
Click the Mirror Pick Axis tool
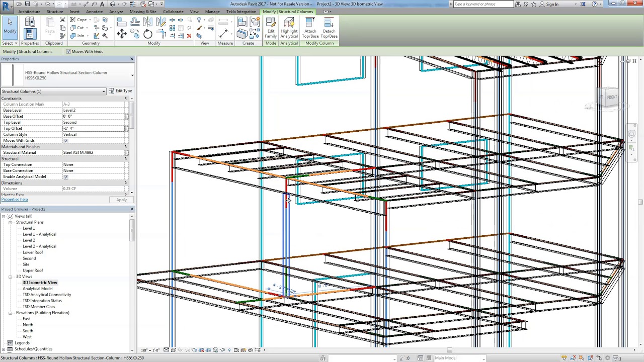[x=147, y=22]
